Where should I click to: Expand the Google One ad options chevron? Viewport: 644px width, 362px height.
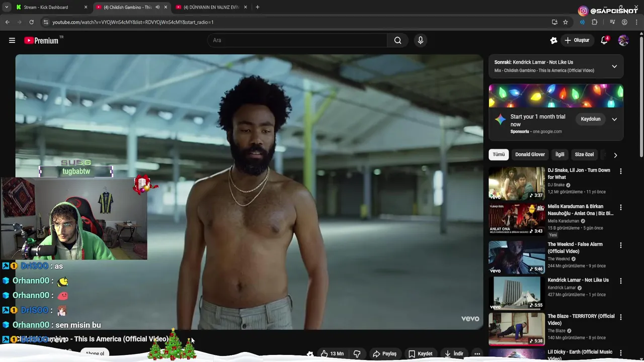(614, 119)
